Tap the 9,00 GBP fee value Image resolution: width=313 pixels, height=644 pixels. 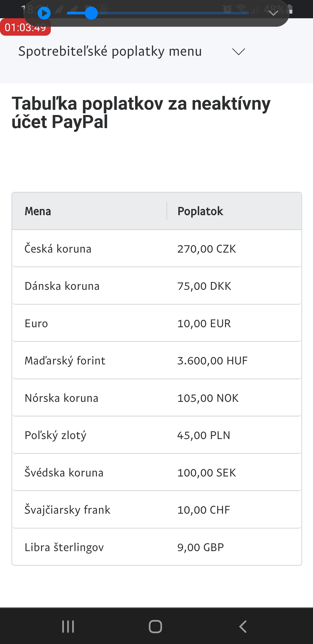(x=200, y=547)
